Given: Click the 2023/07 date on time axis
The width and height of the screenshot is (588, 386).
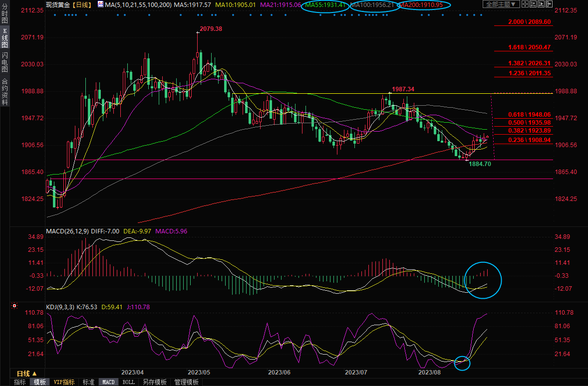Looking at the screenshot, I should 356,373.
